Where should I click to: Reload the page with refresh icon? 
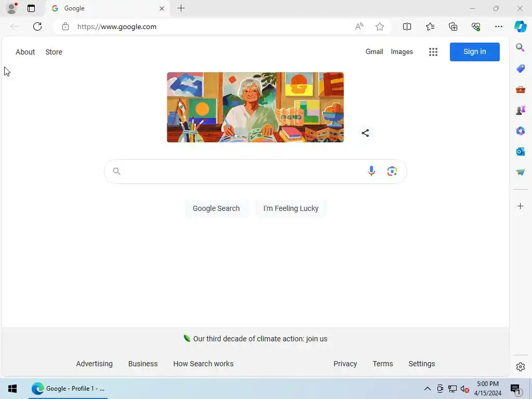(x=37, y=26)
